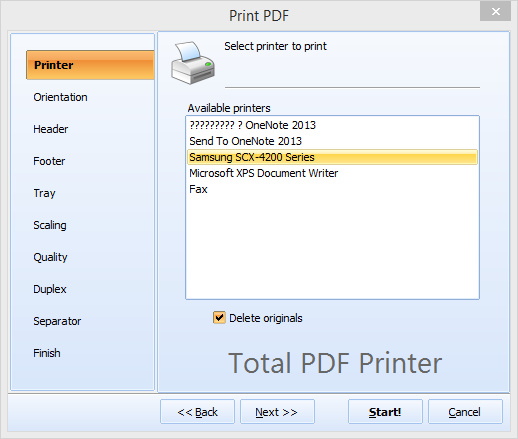Click the Next >> button
The width and height of the screenshot is (518, 439).
click(277, 412)
